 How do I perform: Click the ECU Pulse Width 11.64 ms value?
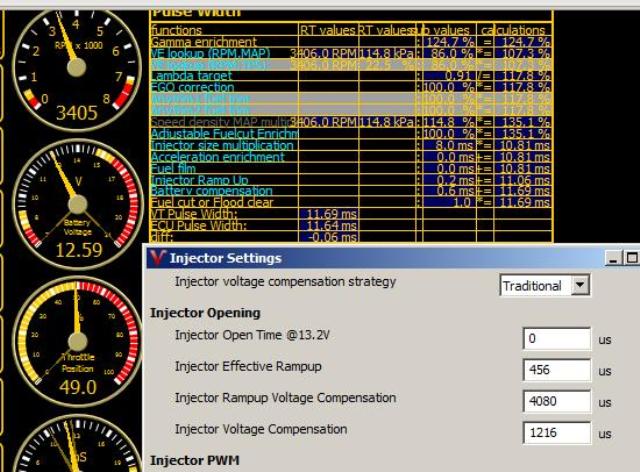click(331, 225)
